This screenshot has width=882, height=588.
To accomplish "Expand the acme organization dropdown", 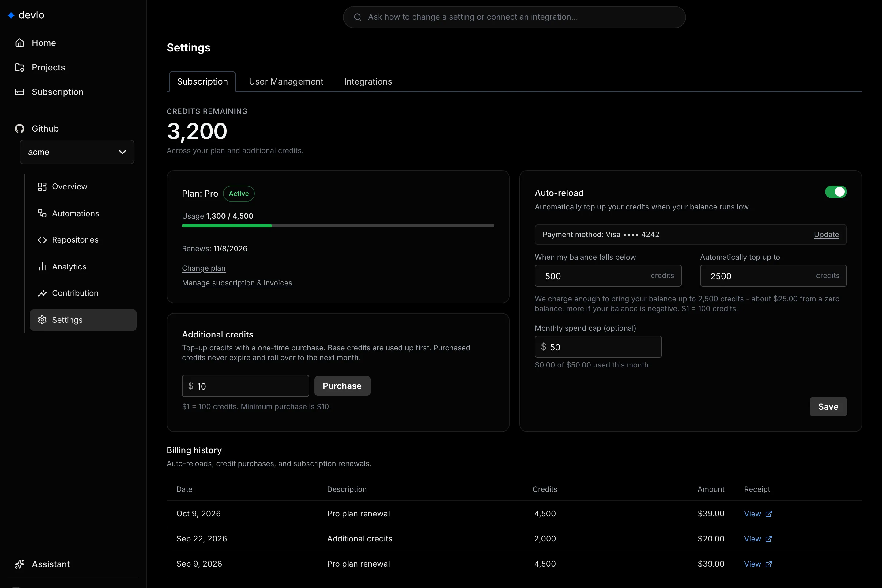I will (77, 152).
